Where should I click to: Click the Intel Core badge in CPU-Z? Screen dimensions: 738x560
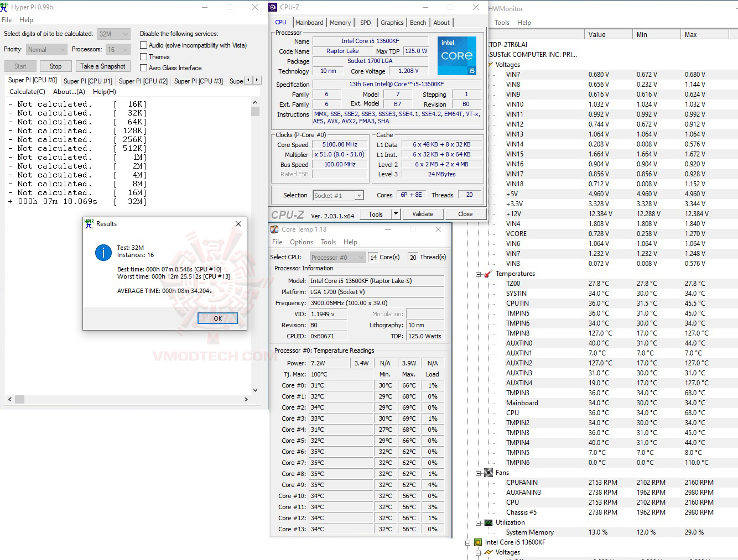457,55
